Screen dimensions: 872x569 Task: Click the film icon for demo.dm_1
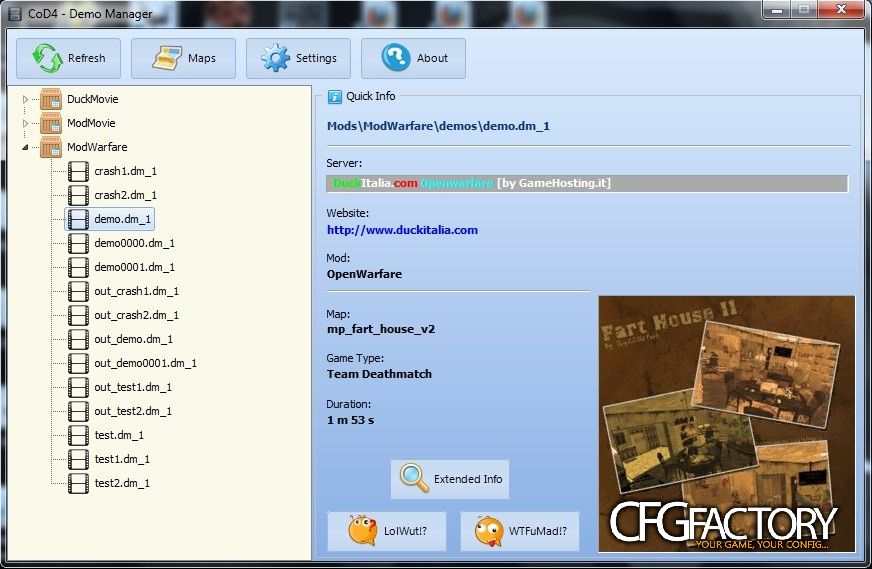pos(78,219)
